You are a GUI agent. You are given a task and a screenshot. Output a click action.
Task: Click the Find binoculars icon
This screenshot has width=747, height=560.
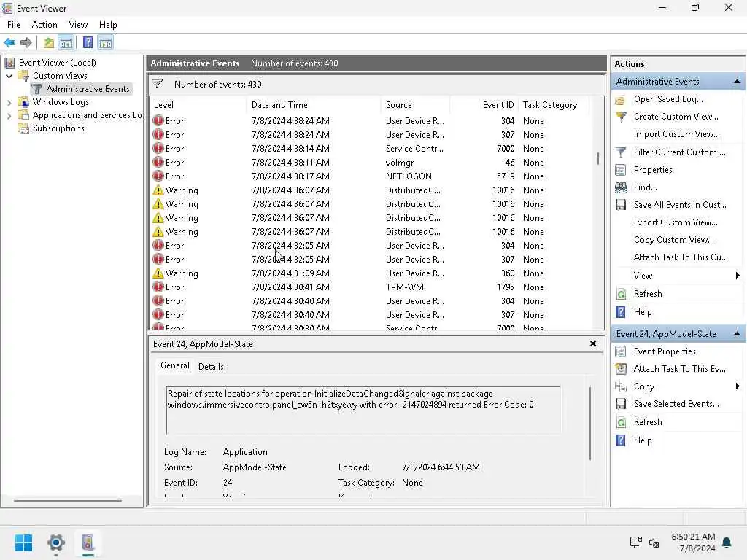pos(620,187)
